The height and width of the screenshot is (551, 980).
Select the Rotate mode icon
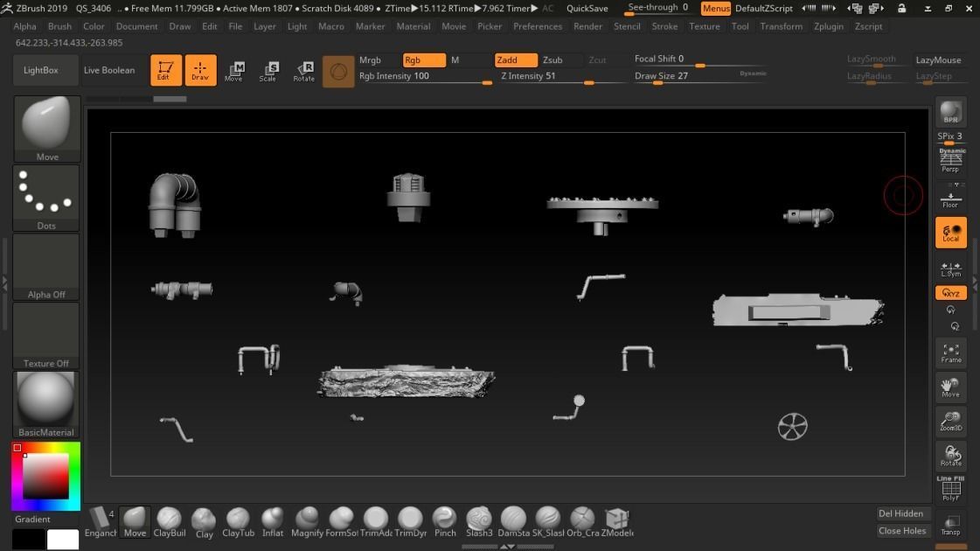pyautogui.click(x=303, y=71)
